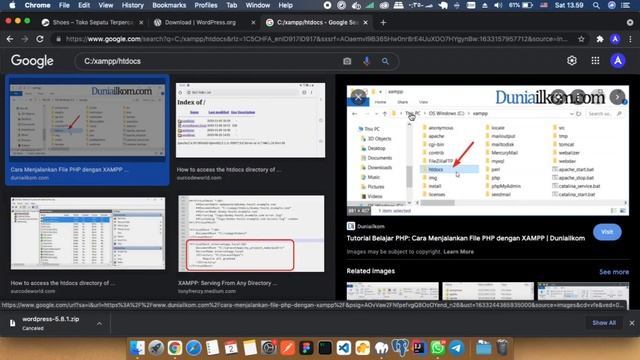
Task: Open the Edit menu
Action: pyautogui.click(x=84, y=5)
